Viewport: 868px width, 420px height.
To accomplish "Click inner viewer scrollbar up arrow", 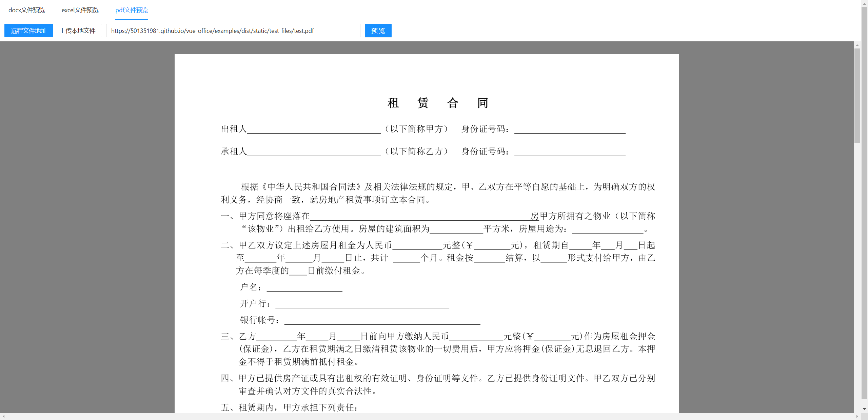I will [857, 45].
